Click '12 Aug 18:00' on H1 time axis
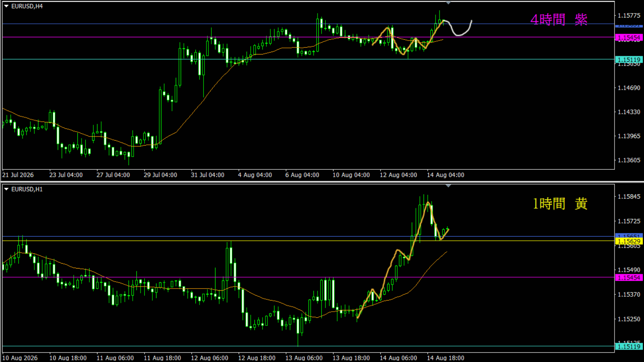Image resolution: width=644 pixels, height=362 pixels. coord(257,358)
